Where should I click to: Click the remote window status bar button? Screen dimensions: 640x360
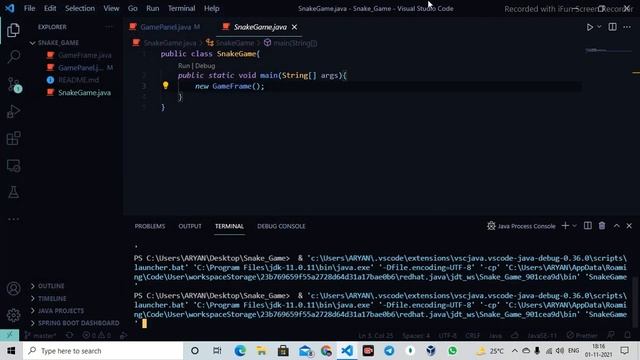(x=9, y=335)
